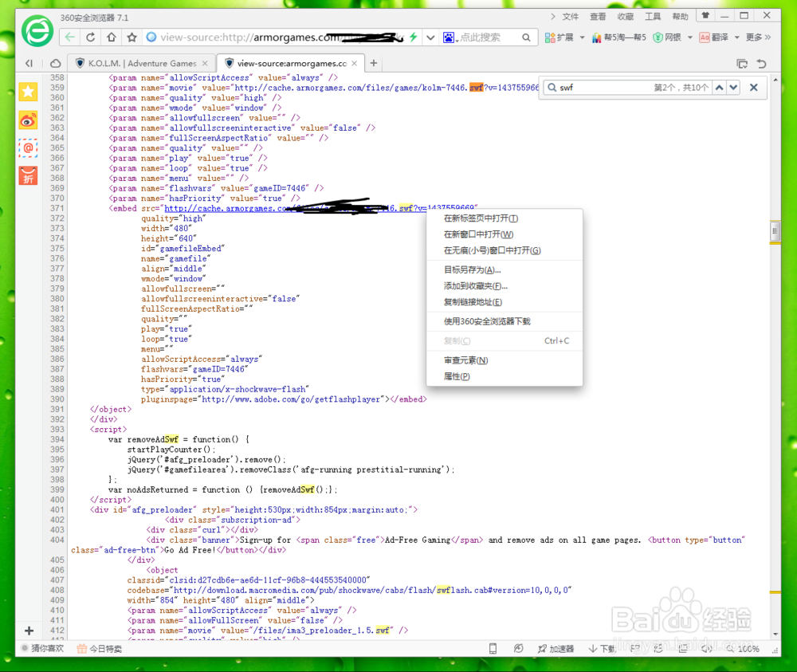
Task: Click the vertical scrollbar thumb
Action: click(775, 231)
